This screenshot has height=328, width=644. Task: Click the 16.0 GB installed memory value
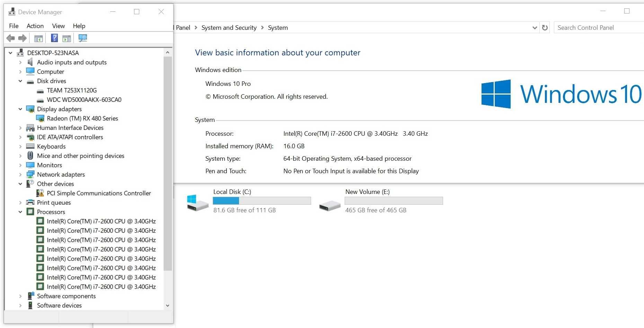pyautogui.click(x=294, y=146)
